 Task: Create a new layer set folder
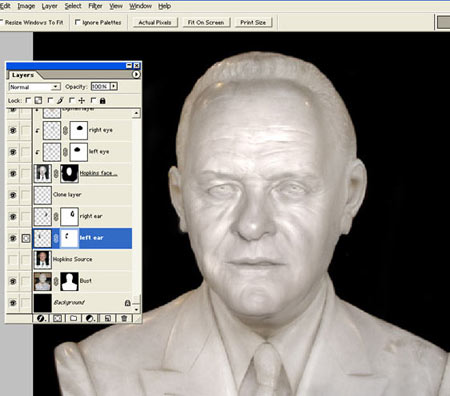pyautogui.click(x=73, y=318)
